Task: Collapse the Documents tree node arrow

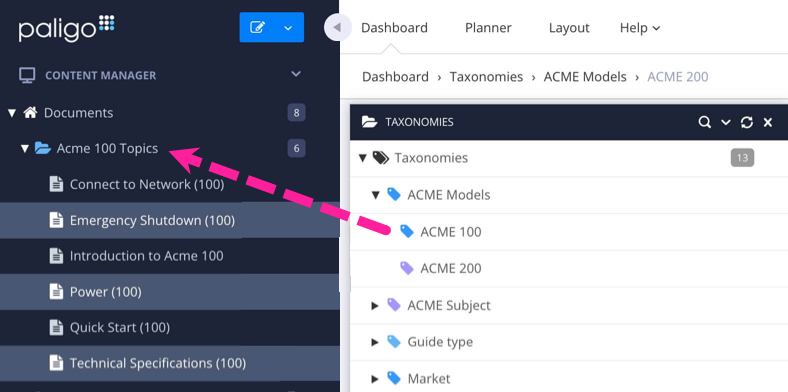Action: (x=12, y=113)
